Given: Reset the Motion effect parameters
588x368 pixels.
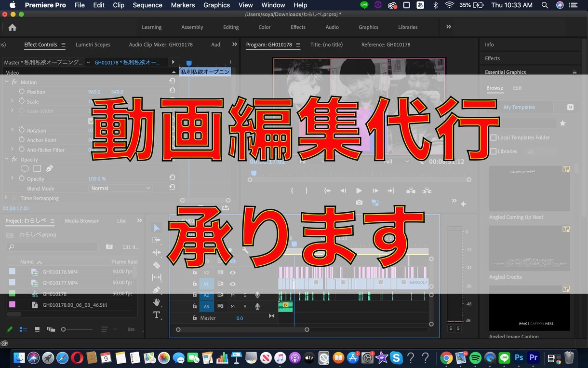Looking at the screenshot, I should click(x=172, y=82).
